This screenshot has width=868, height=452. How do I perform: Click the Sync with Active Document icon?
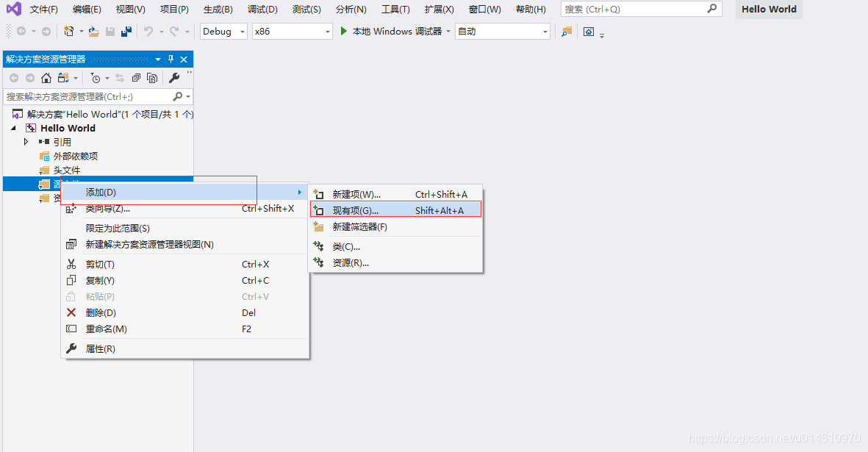tap(120, 78)
